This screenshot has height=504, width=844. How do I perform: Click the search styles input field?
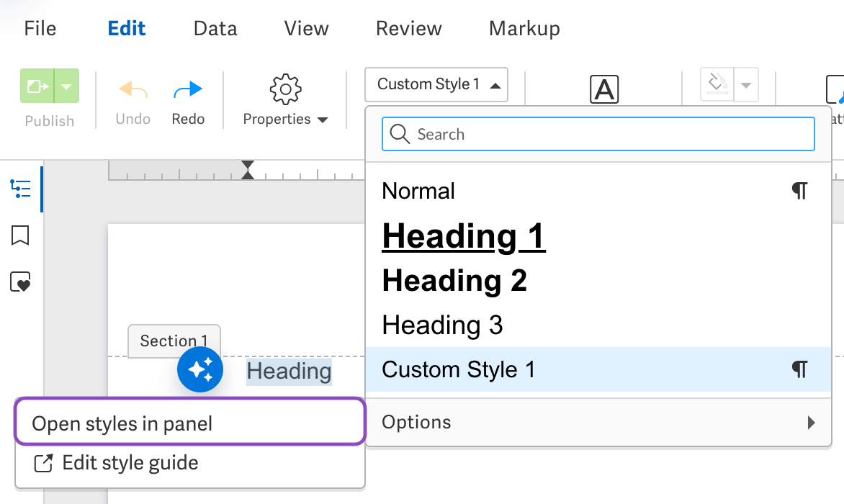(x=598, y=134)
